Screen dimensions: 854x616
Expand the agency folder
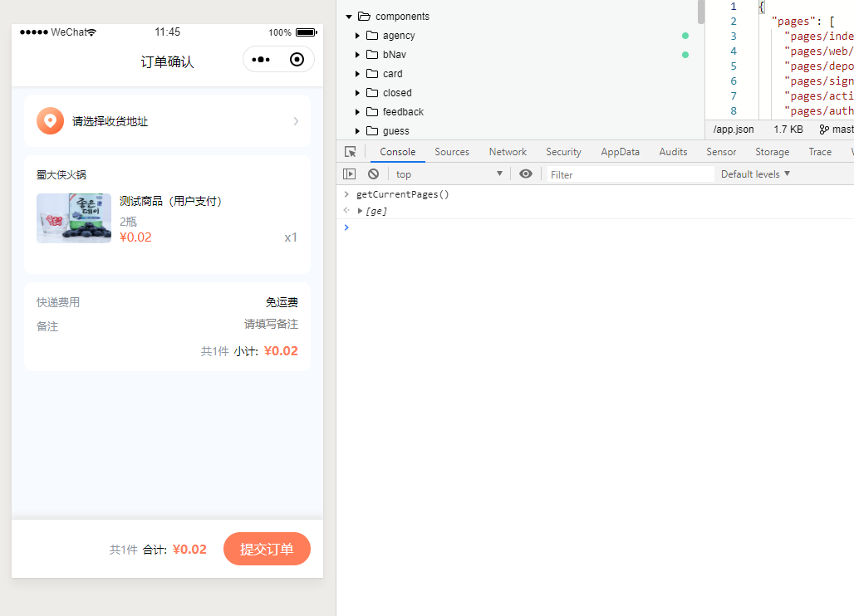pos(357,36)
